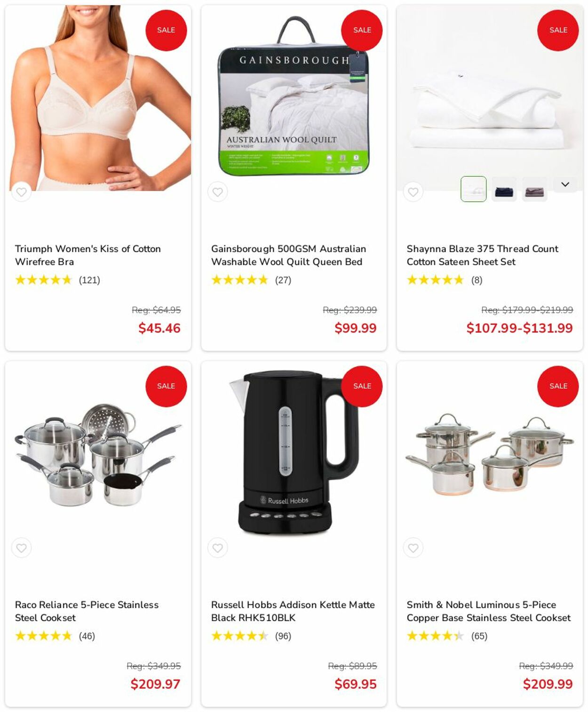The width and height of the screenshot is (588, 712).
Task: Save Raco Reliance Cookset to wishlist
Action: pyautogui.click(x=21, y=548)
